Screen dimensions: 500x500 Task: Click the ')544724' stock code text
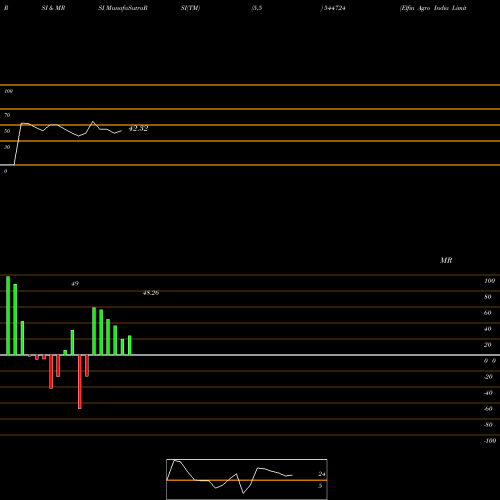pos(333,8)
